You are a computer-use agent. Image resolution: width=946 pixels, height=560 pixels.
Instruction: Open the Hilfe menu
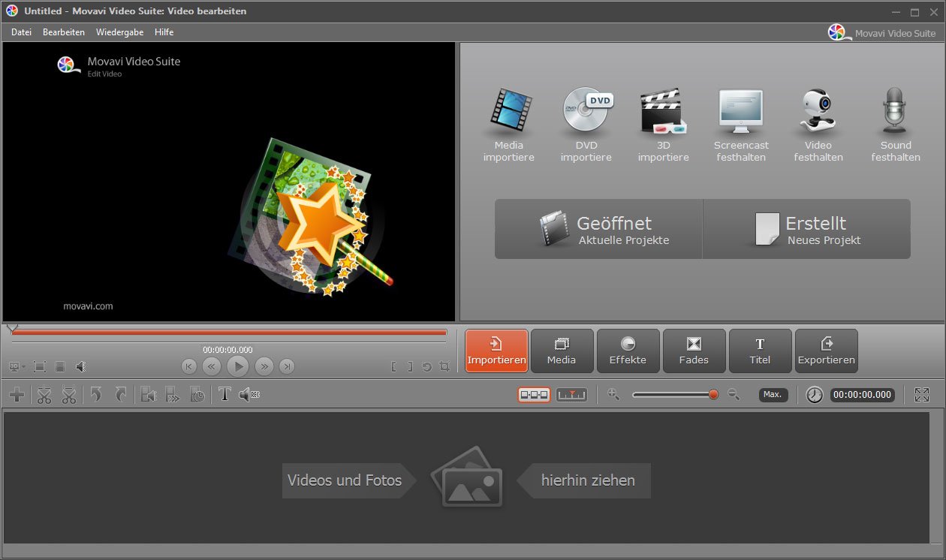pyautogui.click(x=164, y=32)
